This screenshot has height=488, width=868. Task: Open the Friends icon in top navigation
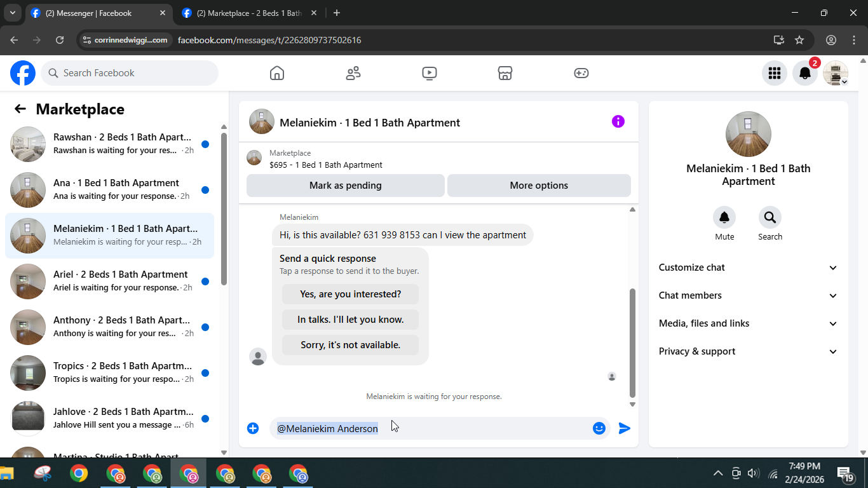[353, 73]
